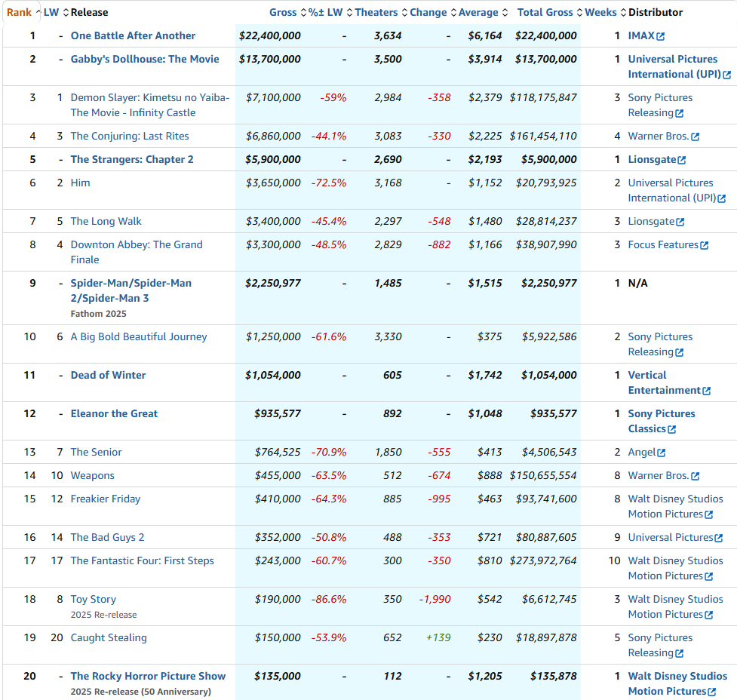Click external icon beside Universal Pictures (Bad Guys 2)

[x=719, y=539]
